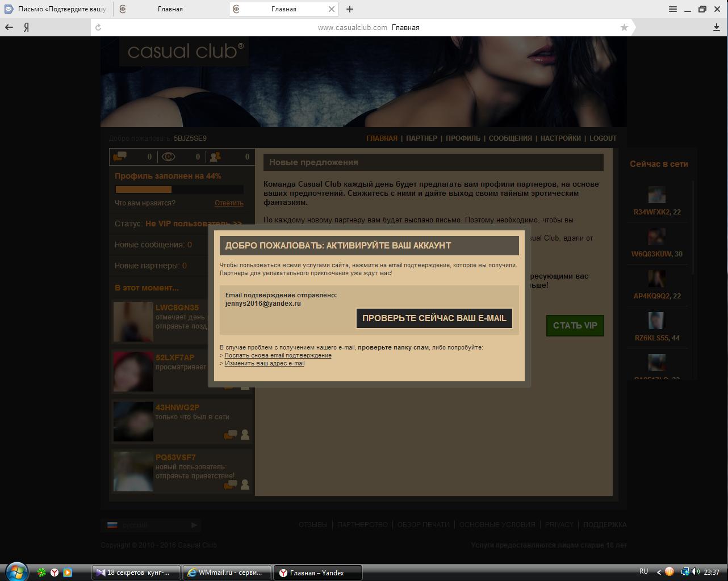Click the ОТЗЫВЫ footer link
This screenshot has width=728, height=581.
(313, 525)
